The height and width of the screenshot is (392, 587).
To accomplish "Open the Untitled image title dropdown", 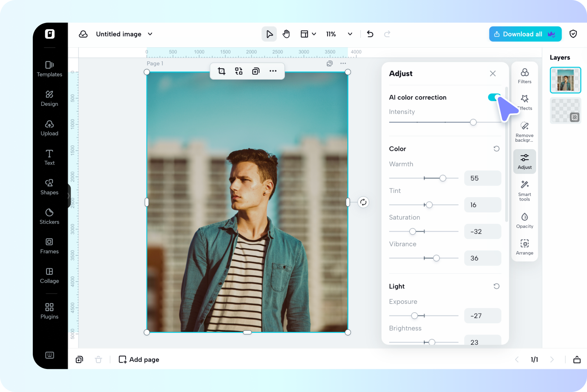I will coord(150,34).
